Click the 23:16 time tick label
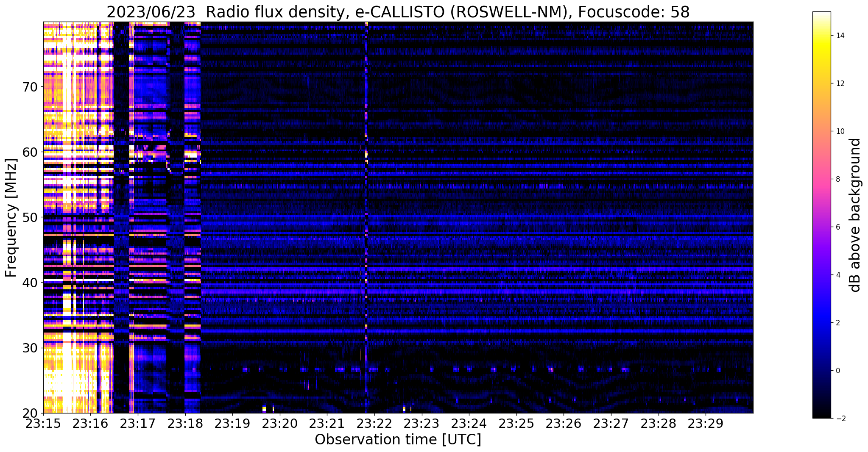868x452 pixels. pyautogui.click(x=90, y=423)
